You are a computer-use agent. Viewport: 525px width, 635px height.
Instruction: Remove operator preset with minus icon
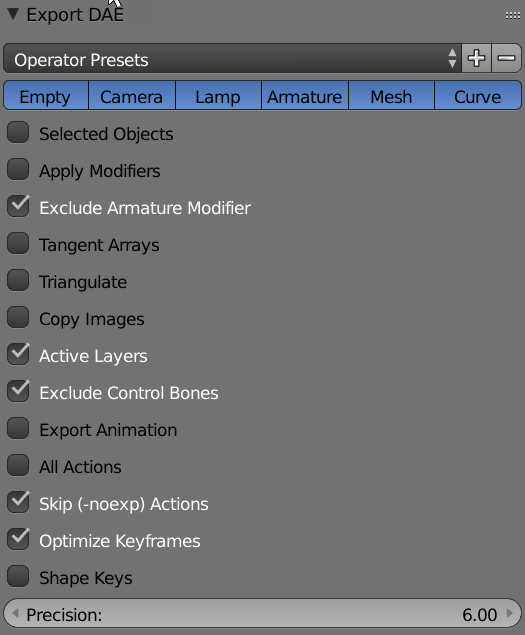pos(506,58)
